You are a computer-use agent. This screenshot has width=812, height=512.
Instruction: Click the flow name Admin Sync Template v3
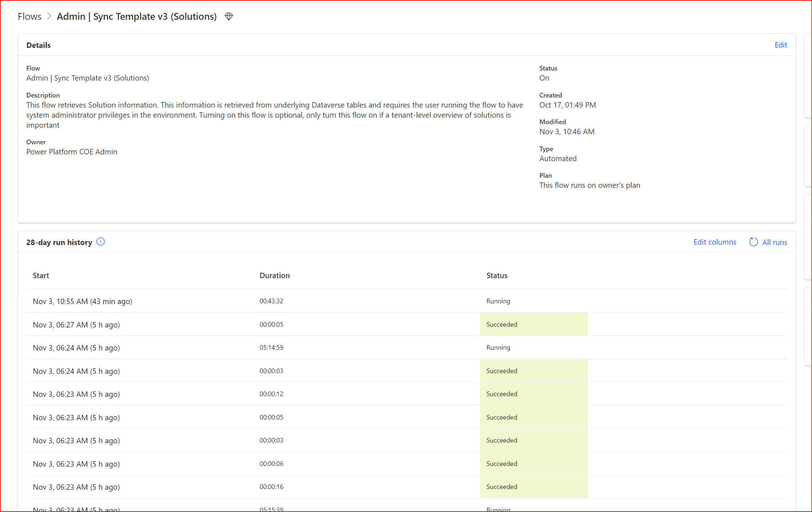tap(88, 78)
